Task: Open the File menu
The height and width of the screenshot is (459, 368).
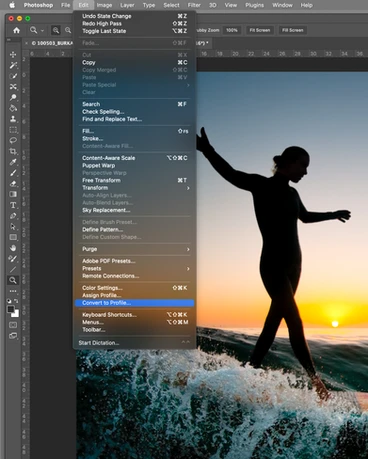Action: [x=66, y=5]
